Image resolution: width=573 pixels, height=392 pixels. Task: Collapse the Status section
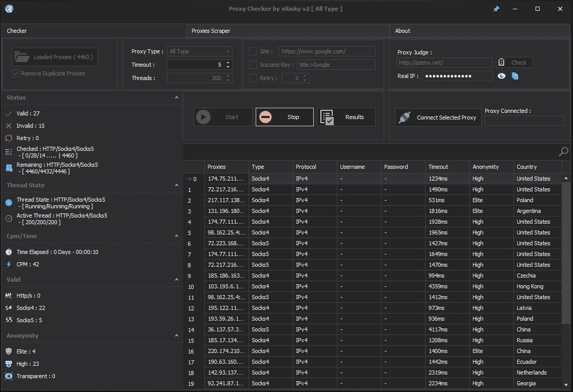(177, 97)
